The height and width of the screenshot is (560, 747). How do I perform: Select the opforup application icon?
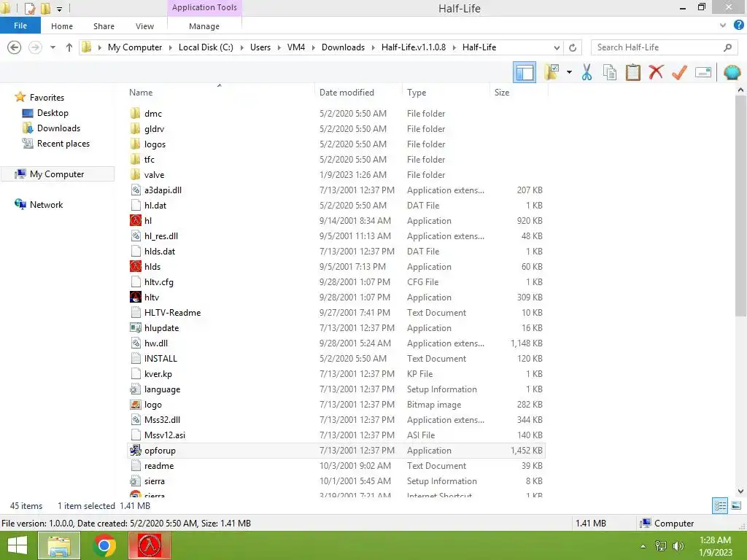pyautogui.click(x=135, y=450)
